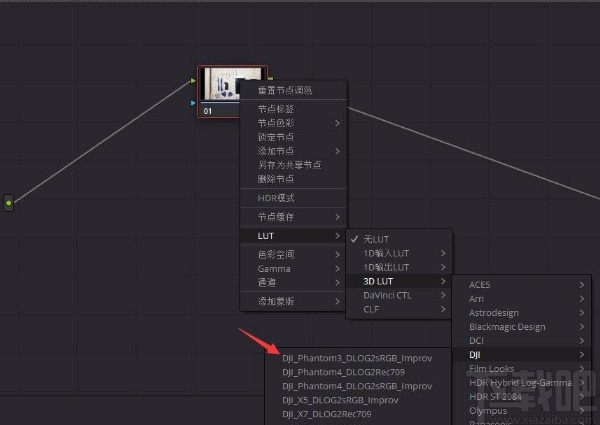The image size is (600, 425).
Task: Open the 通道 submenu
Action: (293, 282)
